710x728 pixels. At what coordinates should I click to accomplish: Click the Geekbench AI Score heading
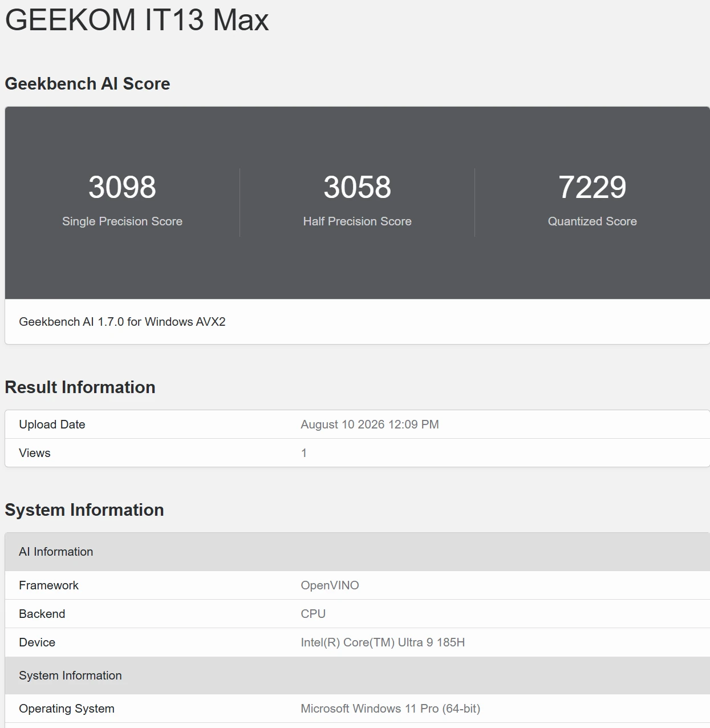[87, 84]
